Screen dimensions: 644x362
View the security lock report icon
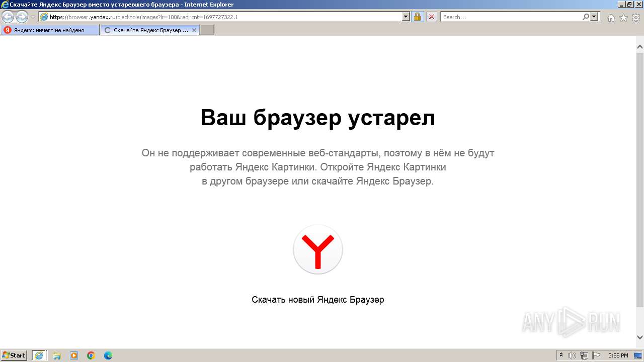point(417,17)
